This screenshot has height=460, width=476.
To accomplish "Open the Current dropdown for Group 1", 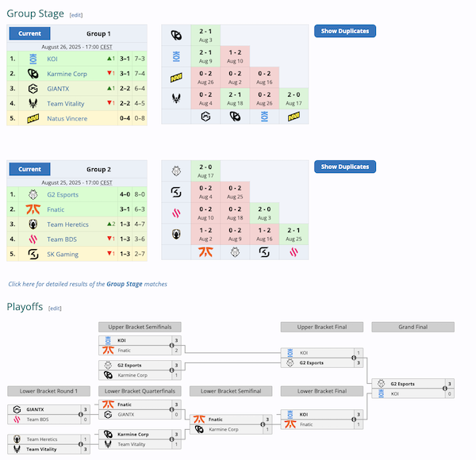I will point(30,34).
